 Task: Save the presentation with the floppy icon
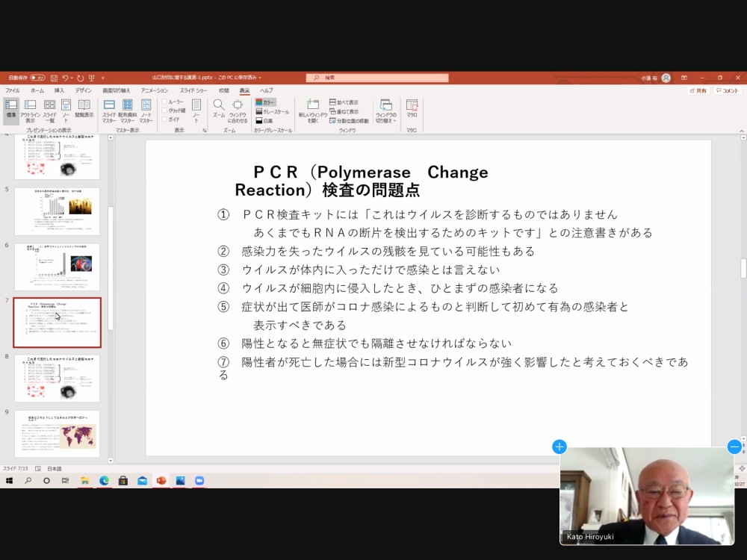(54, 78)
